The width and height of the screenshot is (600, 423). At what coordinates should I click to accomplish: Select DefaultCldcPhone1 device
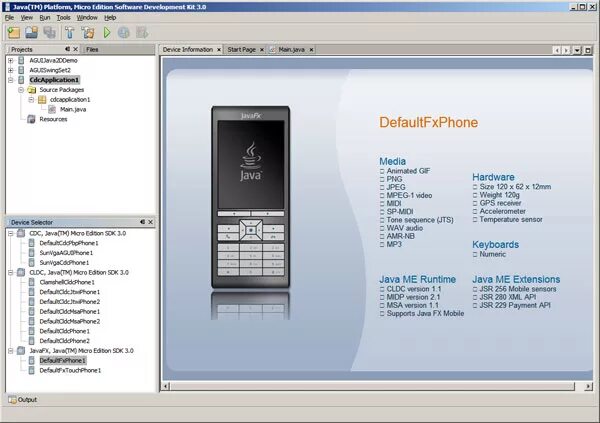65,332
